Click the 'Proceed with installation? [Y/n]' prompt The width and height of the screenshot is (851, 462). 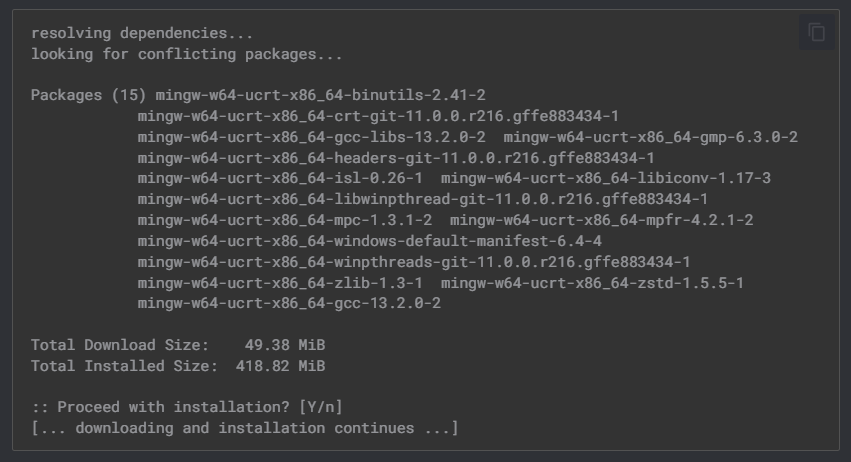(x=186, y=408)
